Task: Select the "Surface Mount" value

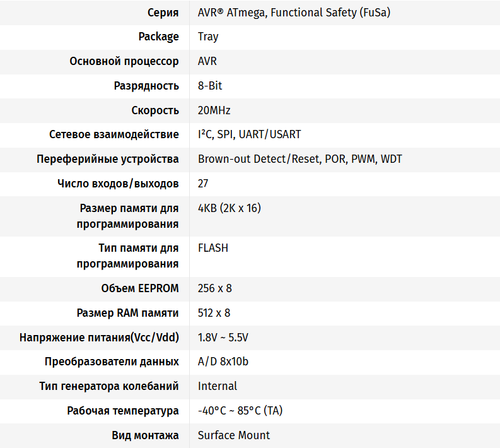Action: tap(234, 435)
